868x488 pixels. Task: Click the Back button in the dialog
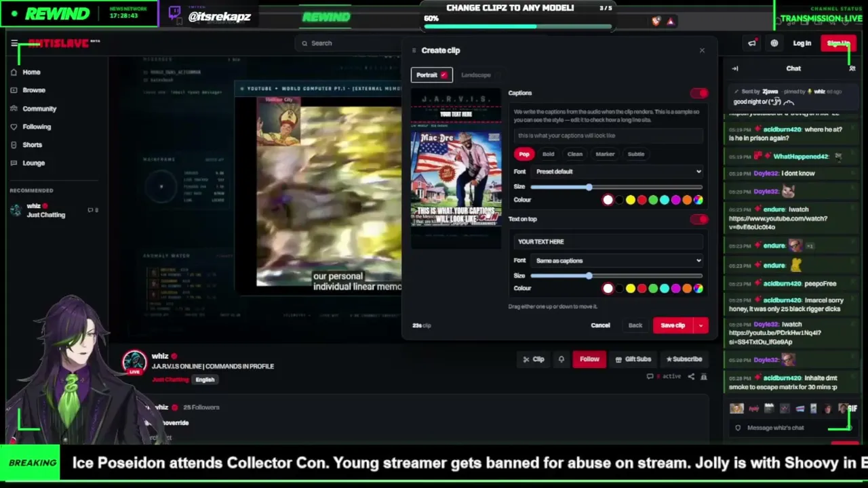pos(635,325)
